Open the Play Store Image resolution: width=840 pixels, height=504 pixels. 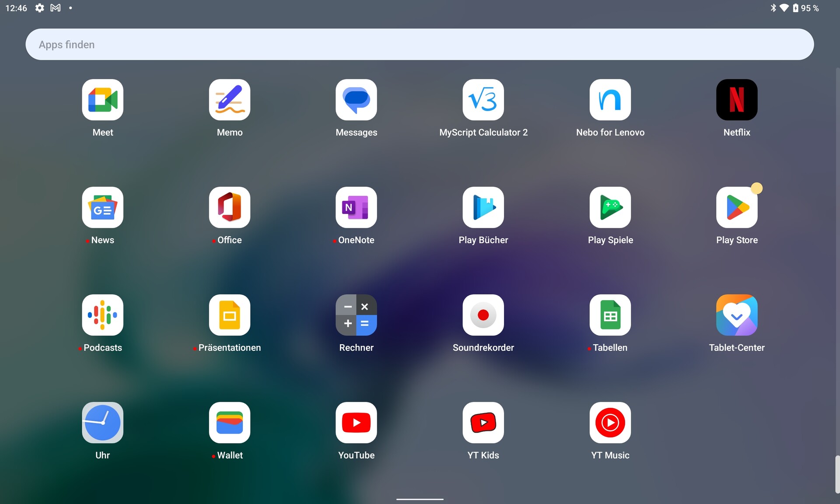click(x=737, y=207)
